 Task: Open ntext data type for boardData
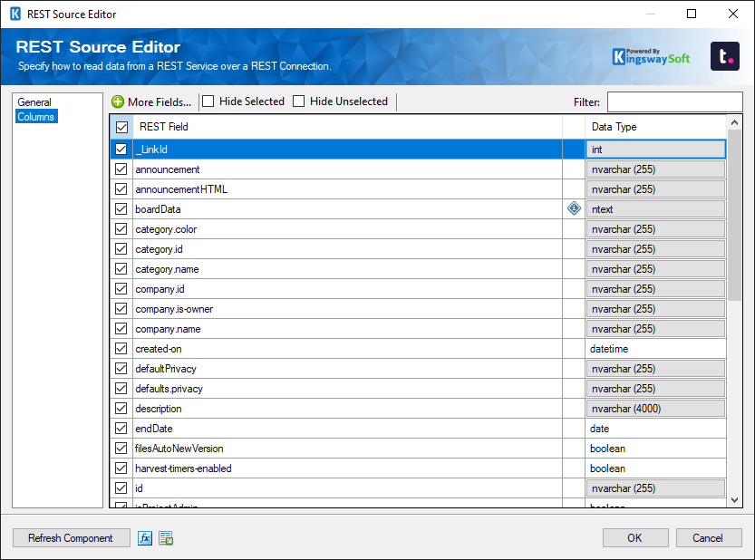655,209
